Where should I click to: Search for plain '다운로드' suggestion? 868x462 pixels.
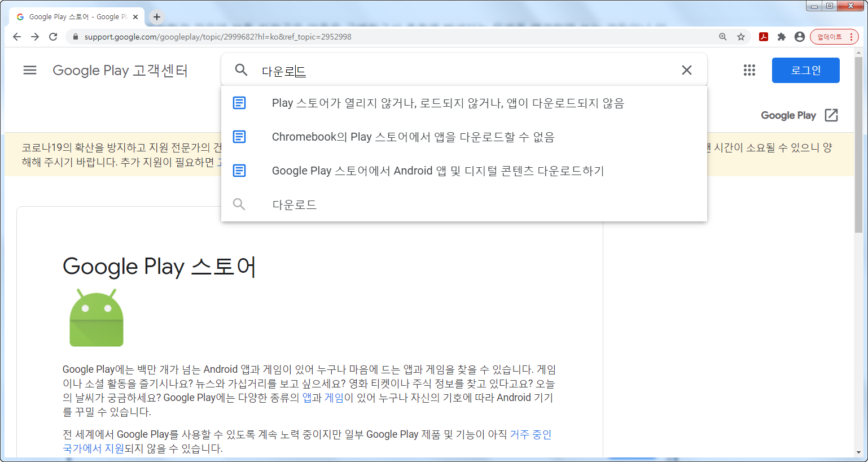point(464,204)
